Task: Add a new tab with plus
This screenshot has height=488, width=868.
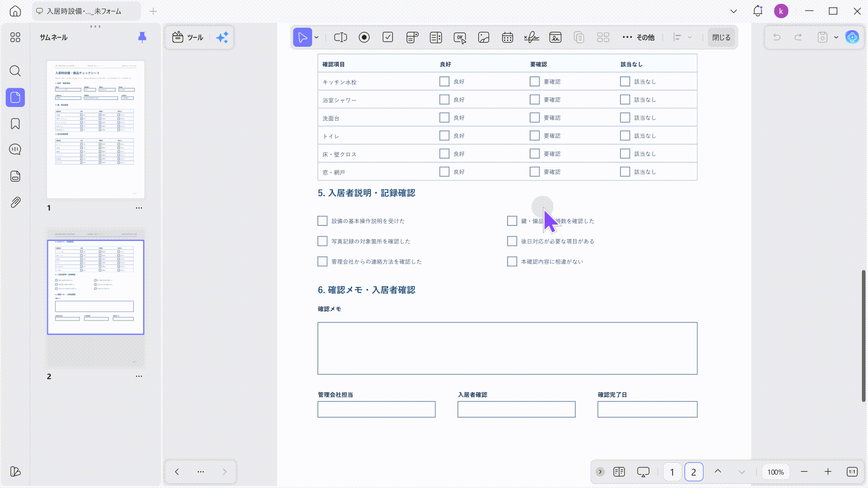Action: (153, 11)
